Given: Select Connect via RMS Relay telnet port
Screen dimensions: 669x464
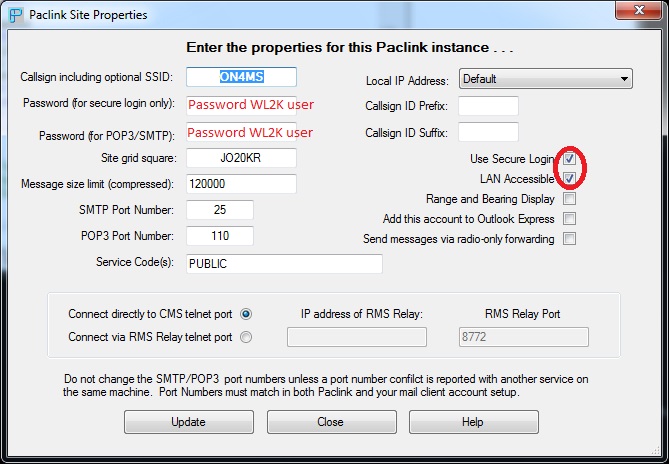Looking at the screenshot, I should pyautogui.click(x=246, y=337).
